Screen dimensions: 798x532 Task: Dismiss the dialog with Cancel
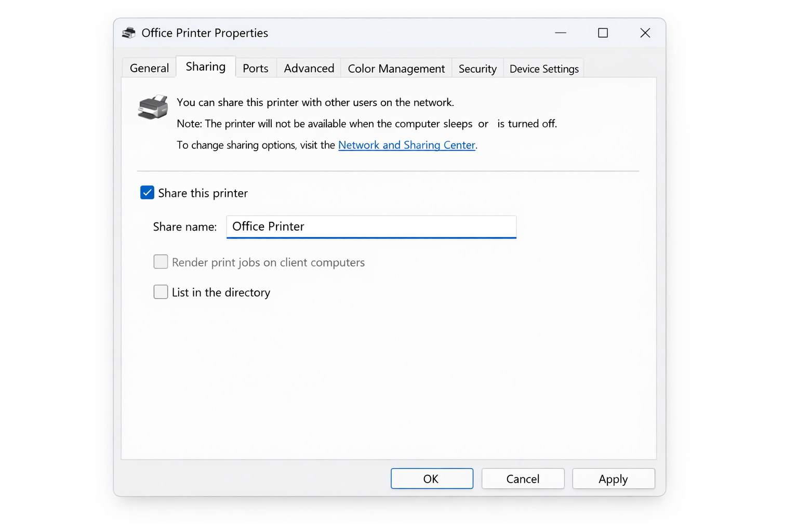523,478
